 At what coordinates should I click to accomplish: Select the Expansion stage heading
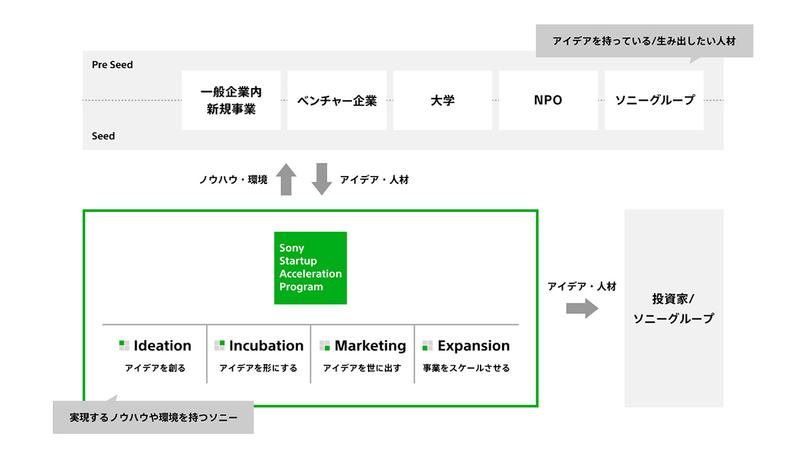473,346
